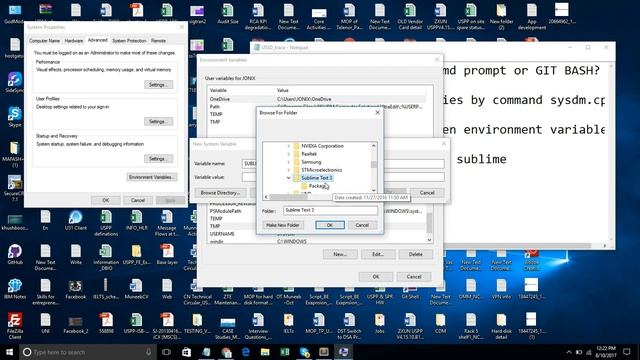Cancel the New System Variable dialog
Viewport: 640px width, 360px height.
pos(427,193)
